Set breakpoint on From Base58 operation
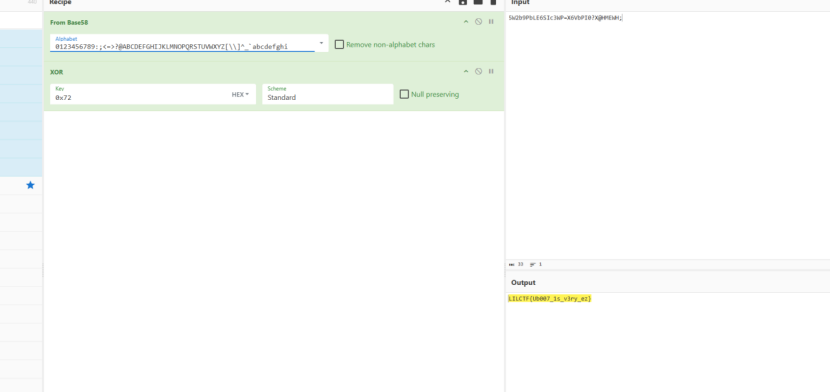 [491, 22]
